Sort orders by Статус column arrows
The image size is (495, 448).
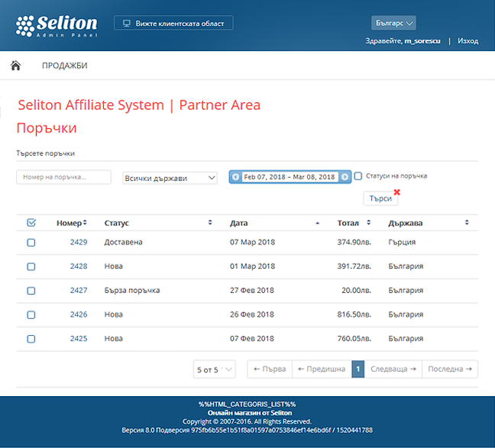tap(210, 223)
